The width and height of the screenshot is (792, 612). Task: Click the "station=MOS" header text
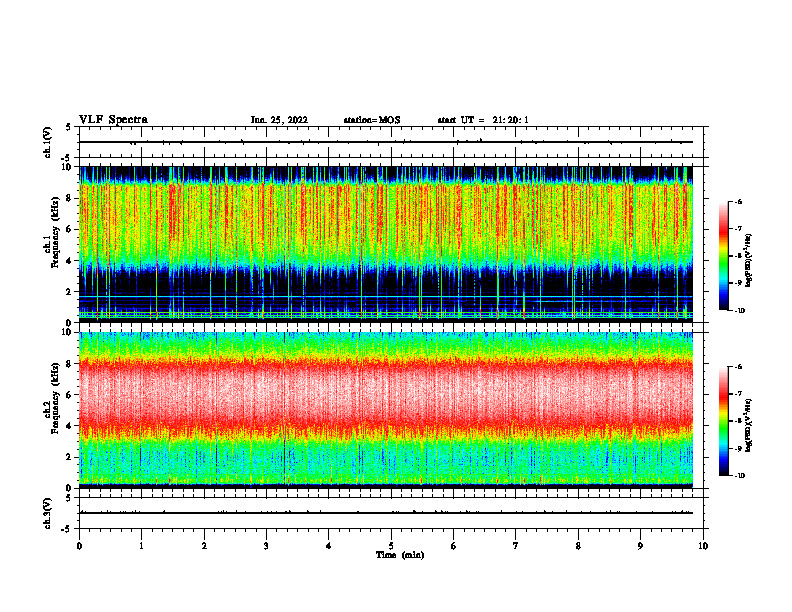tap(372, 120)
